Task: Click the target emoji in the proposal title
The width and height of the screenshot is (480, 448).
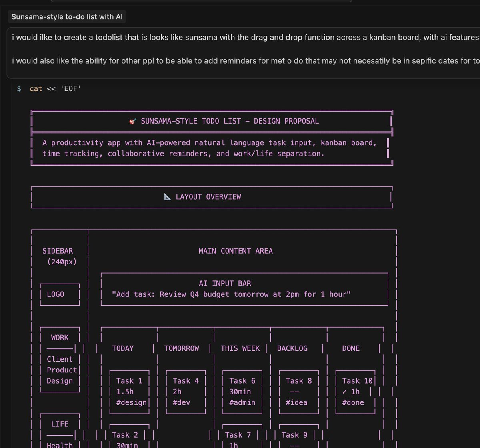Action: point(132,121)
